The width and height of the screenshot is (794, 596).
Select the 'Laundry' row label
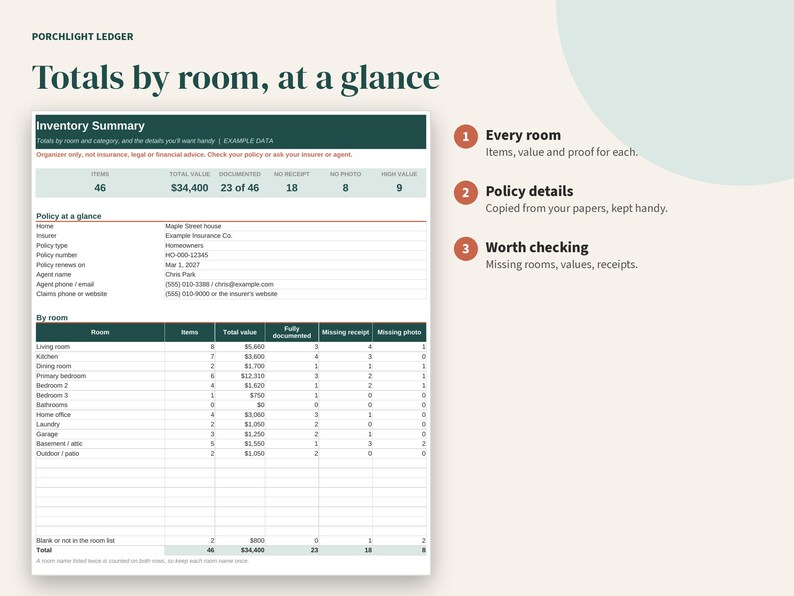click(48, 424)
